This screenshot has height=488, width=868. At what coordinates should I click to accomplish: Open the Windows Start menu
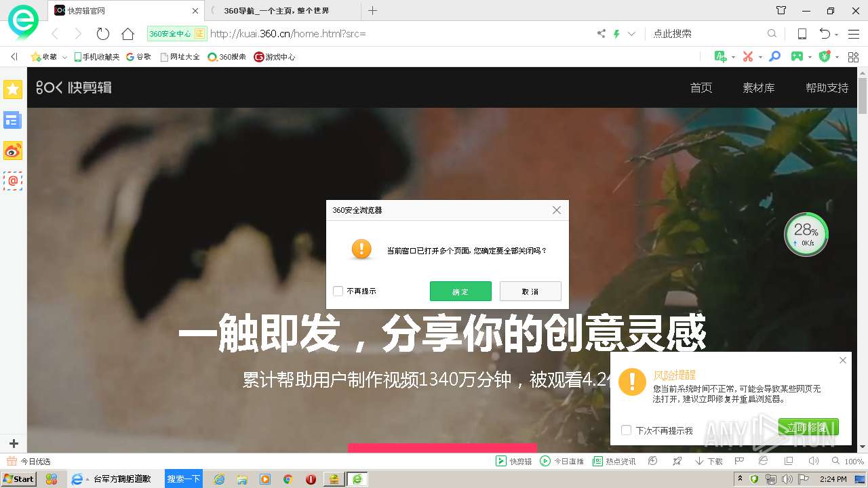point(18,479)
